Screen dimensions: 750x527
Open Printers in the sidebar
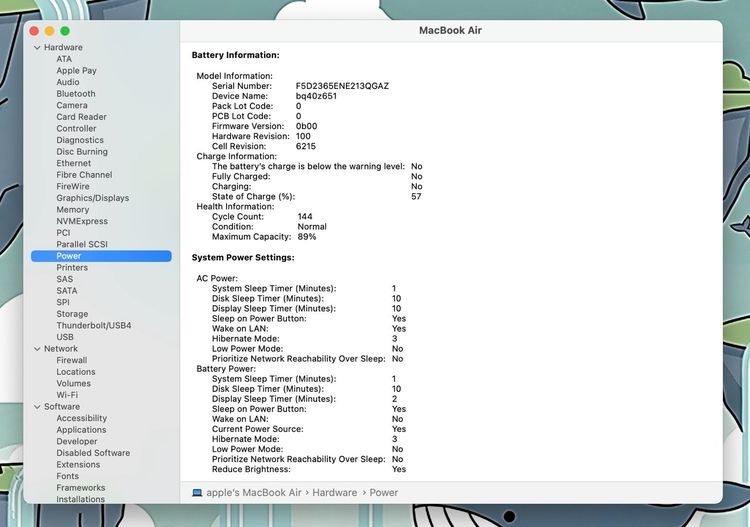tap(72, 267)
